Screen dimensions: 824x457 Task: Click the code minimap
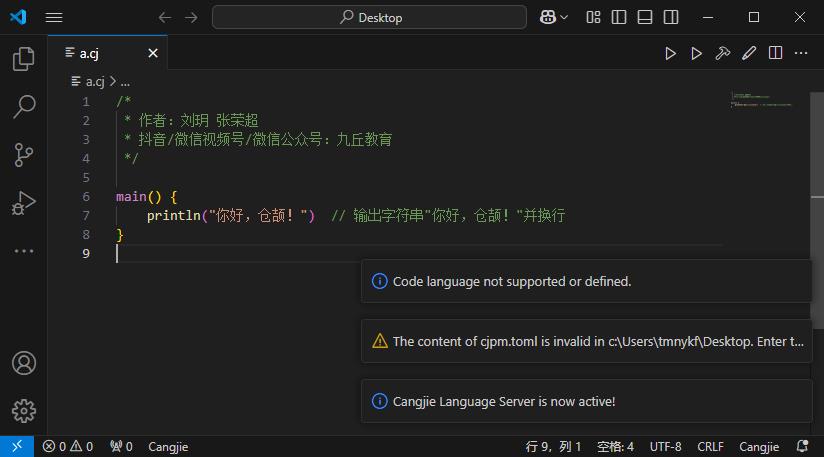(761, 100)
